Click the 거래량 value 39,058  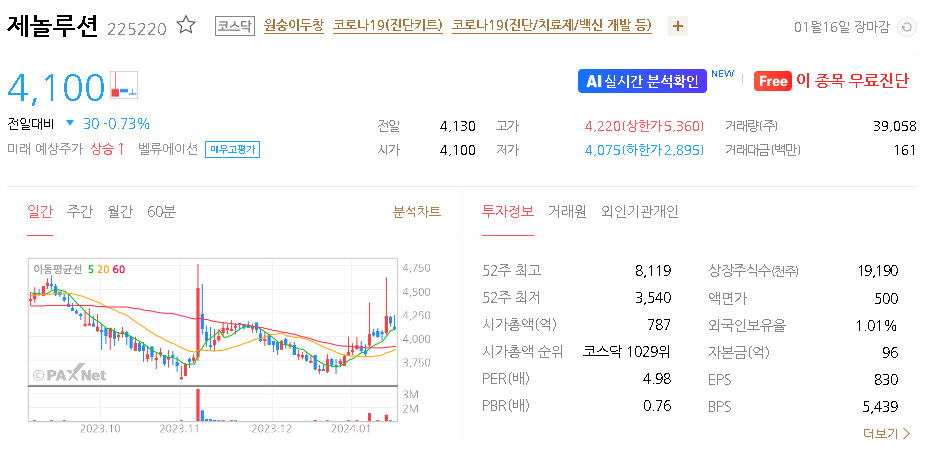[x=895, y=126]
